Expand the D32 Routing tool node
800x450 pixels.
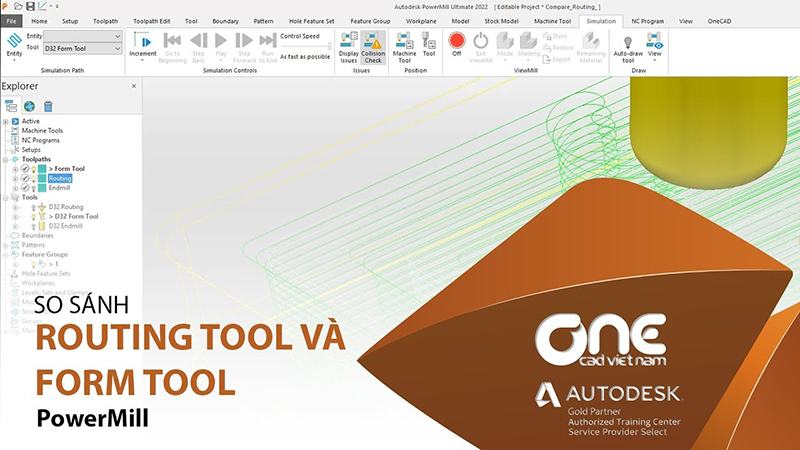15,207
